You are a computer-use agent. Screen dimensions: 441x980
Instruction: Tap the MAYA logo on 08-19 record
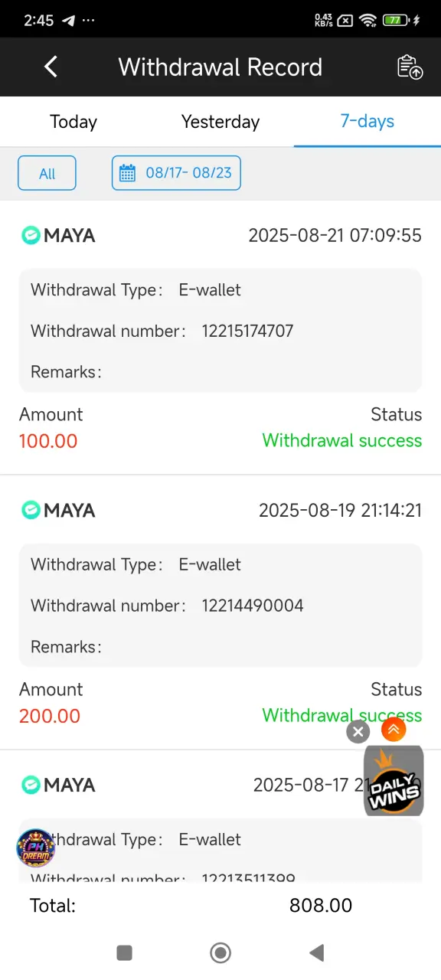tap(58, 510)
